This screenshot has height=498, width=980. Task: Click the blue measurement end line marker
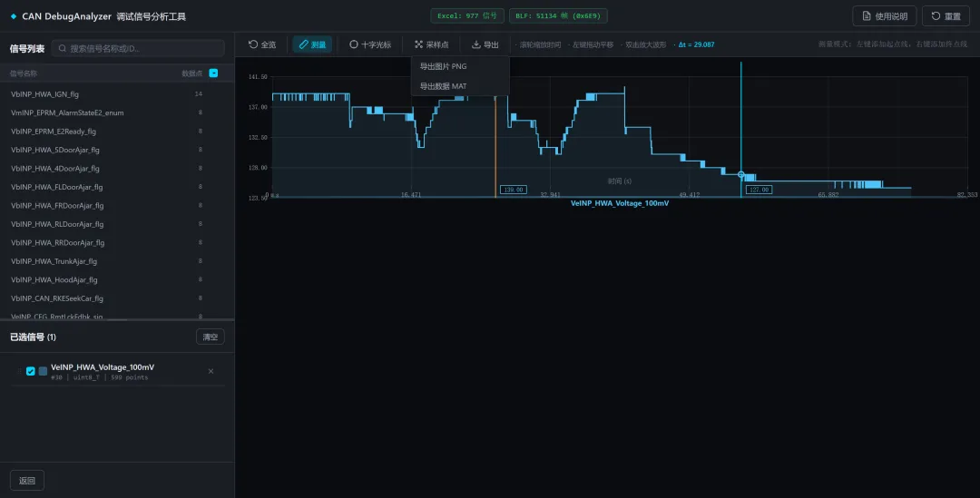(x=741, y=175)
